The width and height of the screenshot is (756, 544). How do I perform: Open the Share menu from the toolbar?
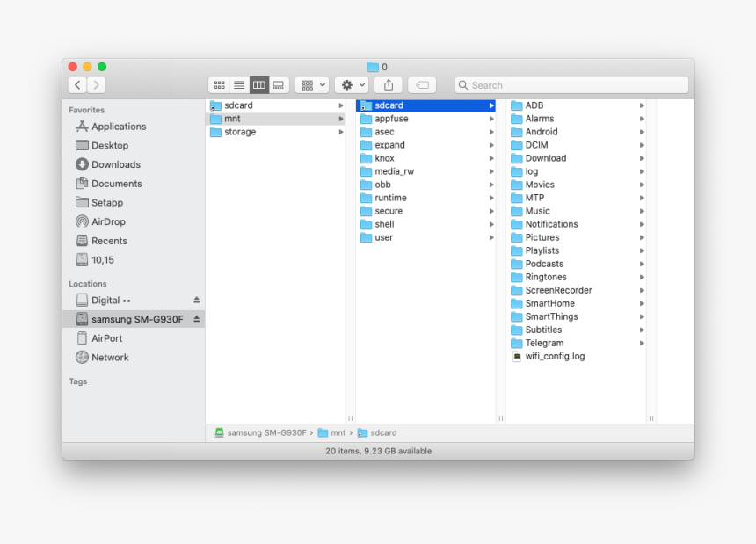click(388, 84)
